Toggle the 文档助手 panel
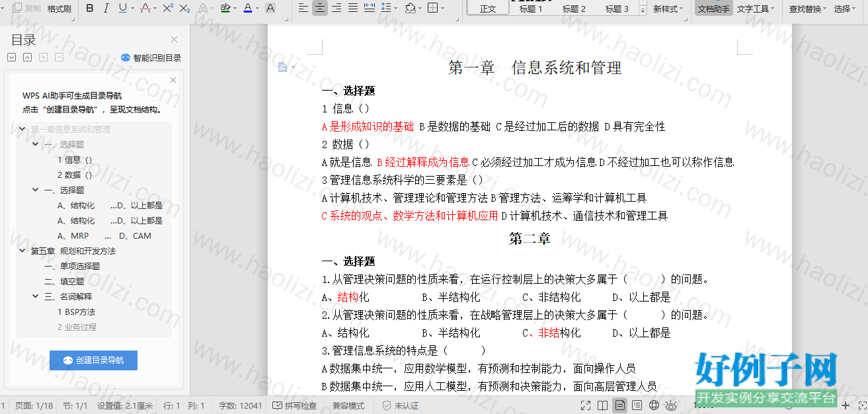 point(714,9)
